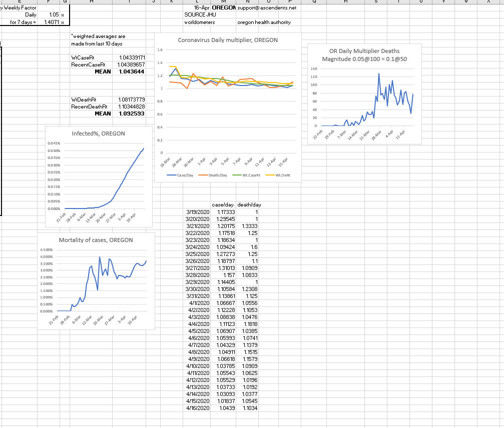Select column R header
This screenshot has height=428, width=504.
pyautogui.click(x=346, y=2)
